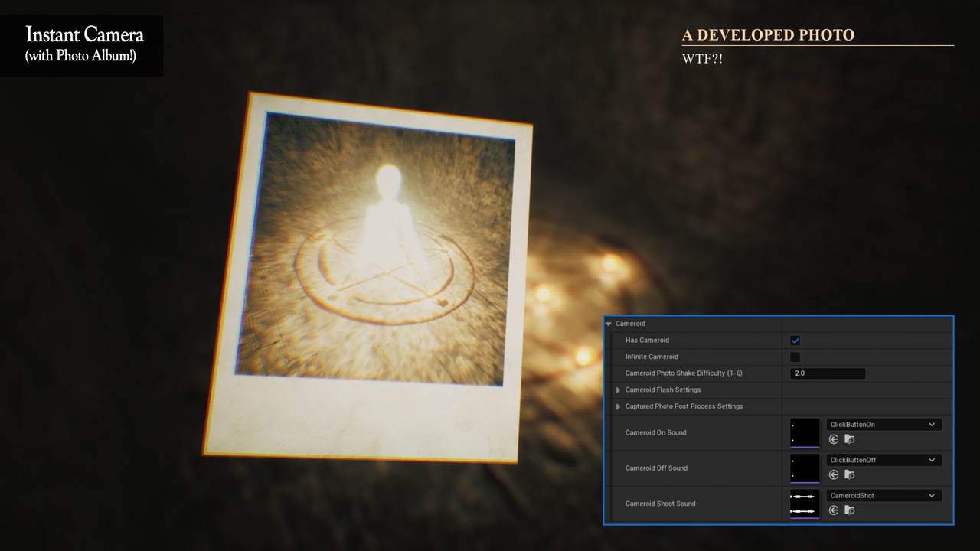Click the use-selected-asset arrow for Cameroid Shoot Sound

click(x=833, y=510)
